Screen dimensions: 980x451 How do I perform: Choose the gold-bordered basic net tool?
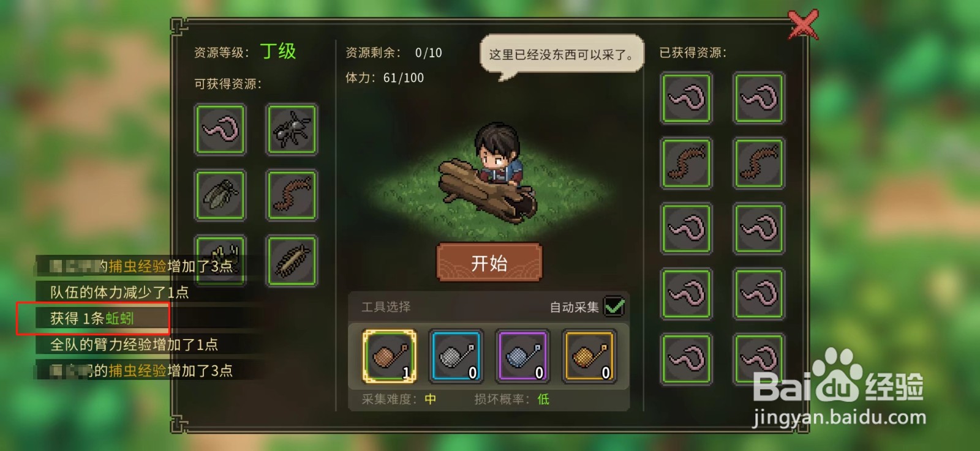coord(389,356)
